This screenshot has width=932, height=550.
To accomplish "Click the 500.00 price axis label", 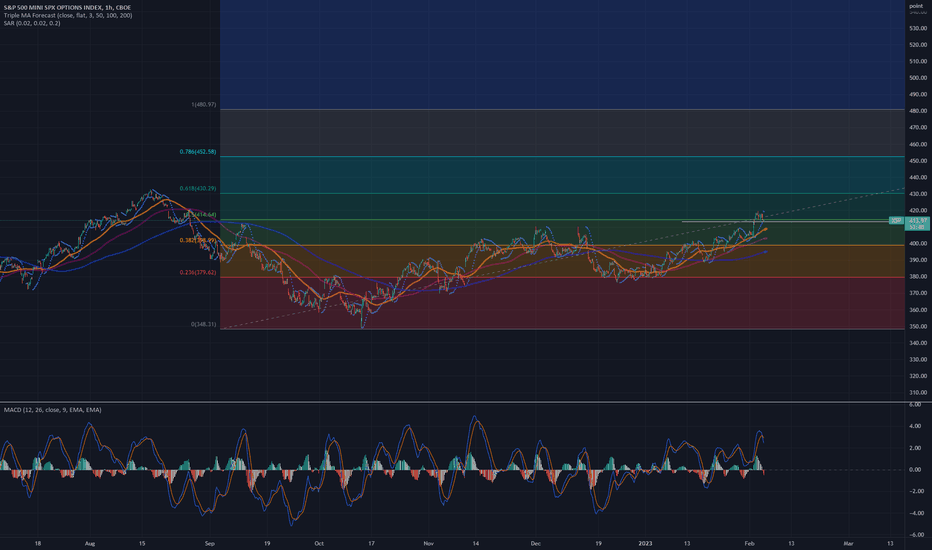I will (918, 78).
